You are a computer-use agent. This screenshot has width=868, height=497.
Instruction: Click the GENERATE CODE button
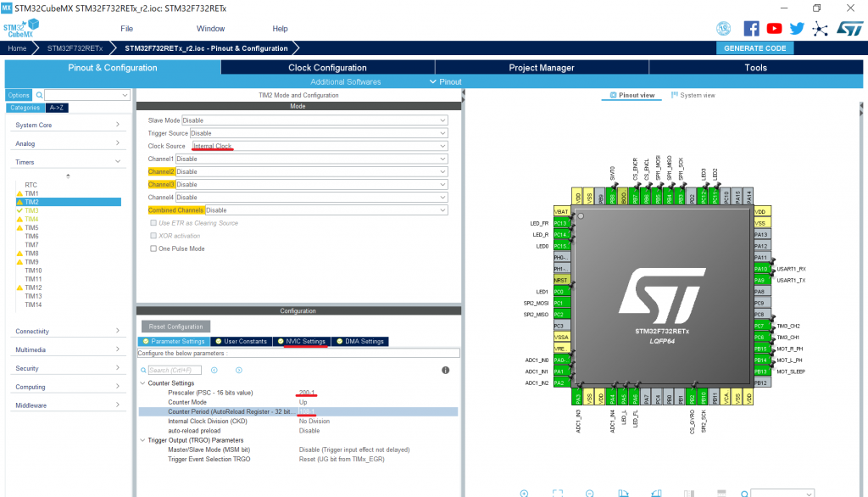tap(755, 48)
